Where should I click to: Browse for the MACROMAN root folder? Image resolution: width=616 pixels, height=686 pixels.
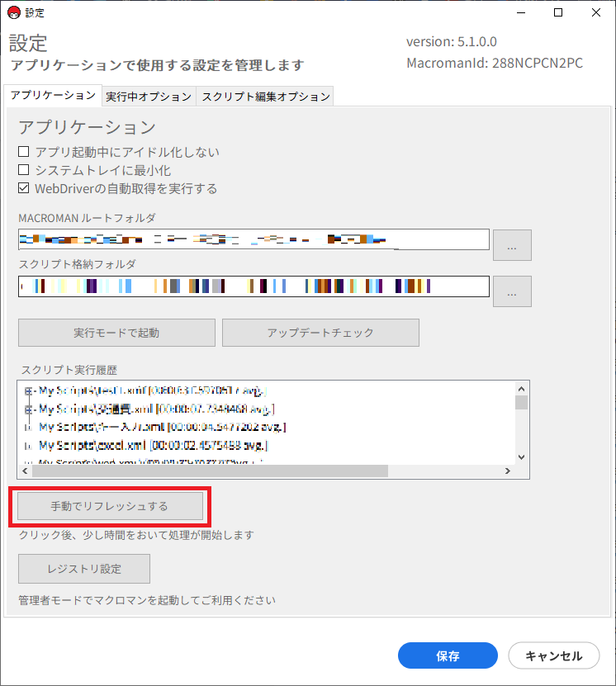click(x=512, y=245)
